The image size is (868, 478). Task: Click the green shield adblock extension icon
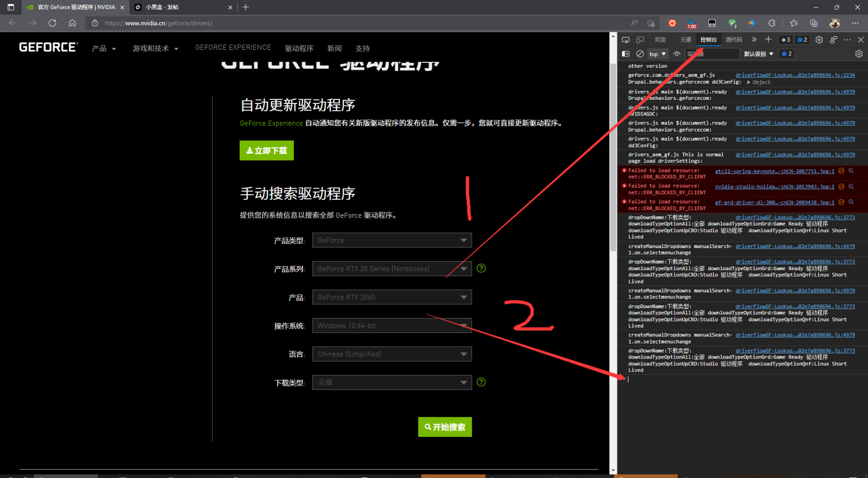coord(732,24)
